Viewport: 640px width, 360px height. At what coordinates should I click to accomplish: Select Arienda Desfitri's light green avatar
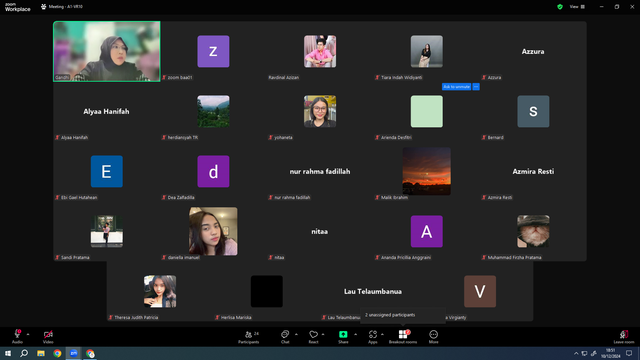(427, 111)
